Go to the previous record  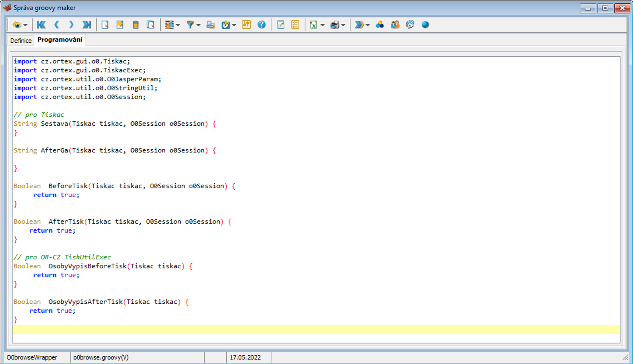57,25
